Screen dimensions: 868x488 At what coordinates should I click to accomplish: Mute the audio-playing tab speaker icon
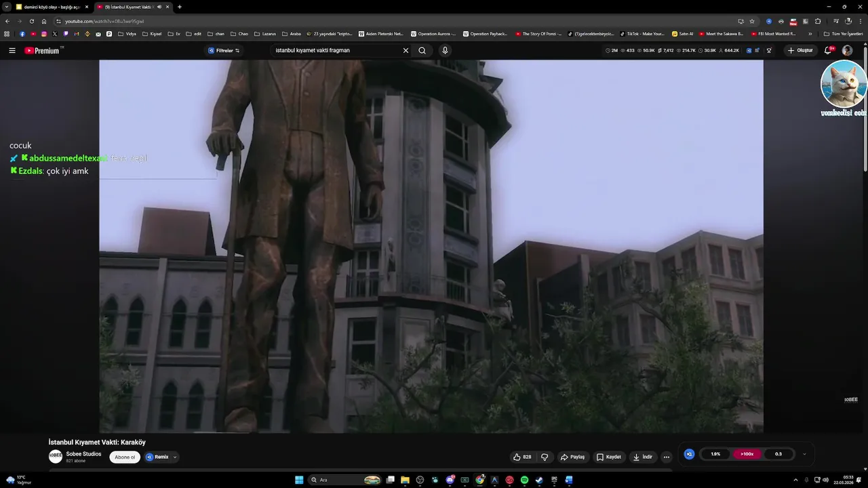pyautogui.click(x=159, y=7)
